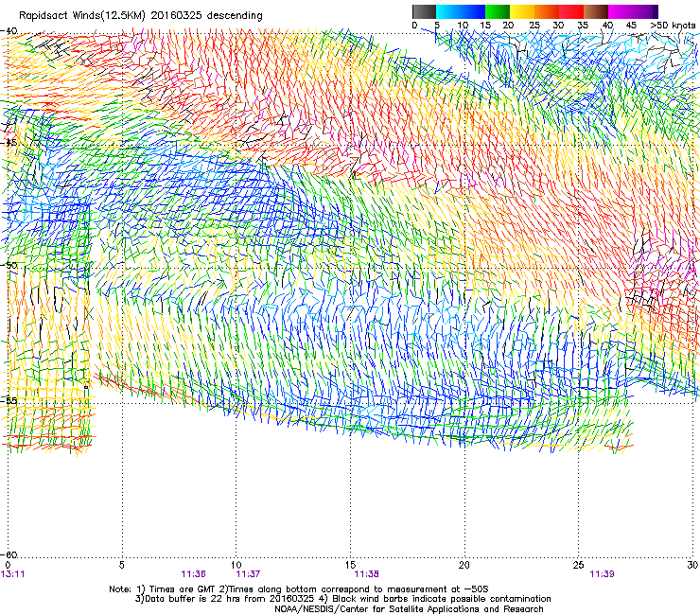Select the '-50' latitude axis label
This screenshot has height=615, width=700.
pyautogui.click(x=9, y=265)
